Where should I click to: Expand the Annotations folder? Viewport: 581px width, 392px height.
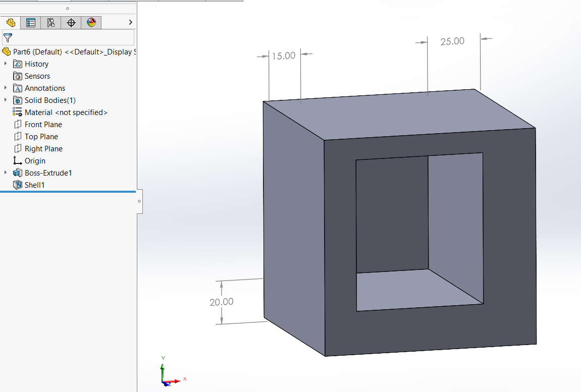[x=6, y=88]
